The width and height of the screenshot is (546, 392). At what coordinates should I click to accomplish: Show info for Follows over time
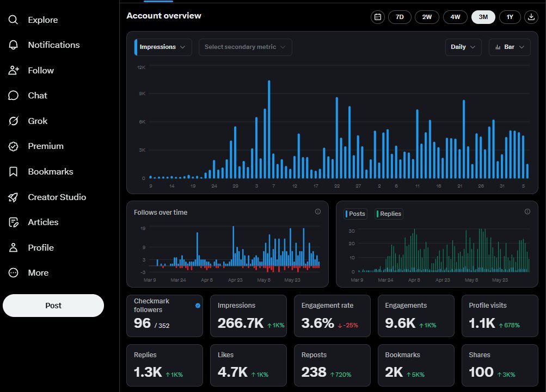point(317,211)
